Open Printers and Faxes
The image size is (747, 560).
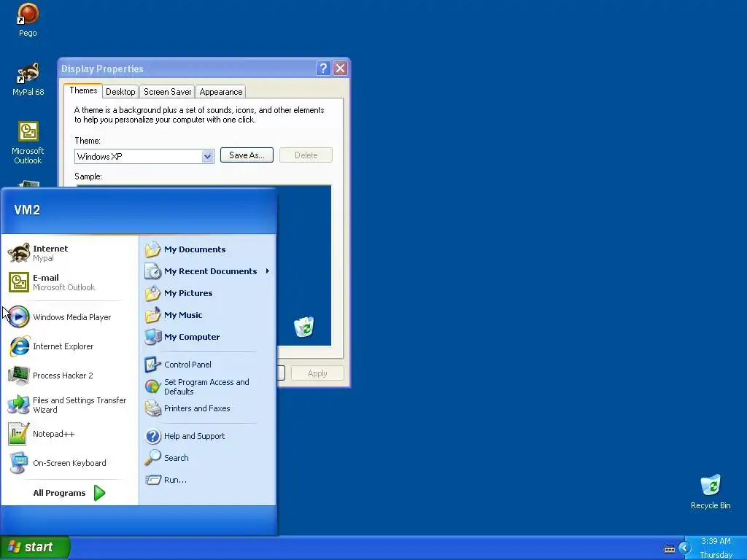pyautogui.click(x=207, y=408)
